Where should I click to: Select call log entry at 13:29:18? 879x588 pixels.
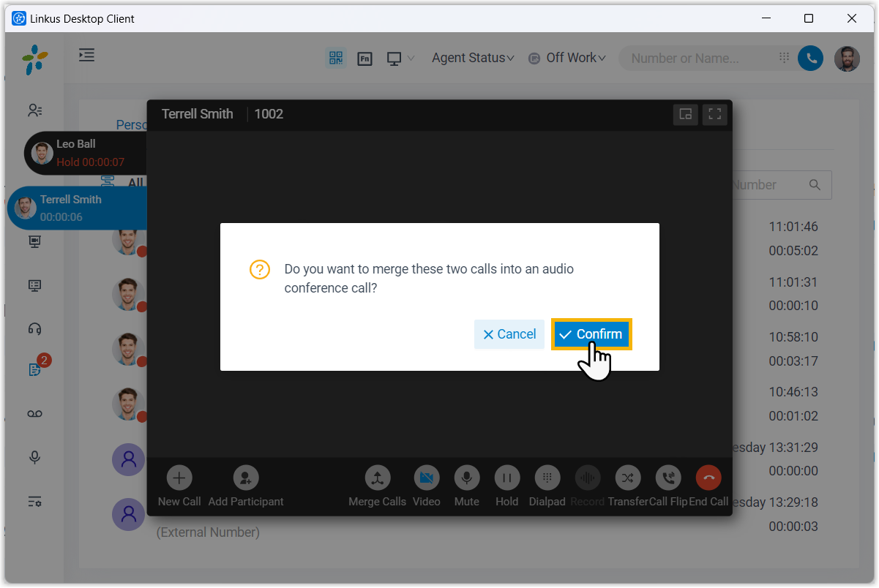tap(776, 502)
